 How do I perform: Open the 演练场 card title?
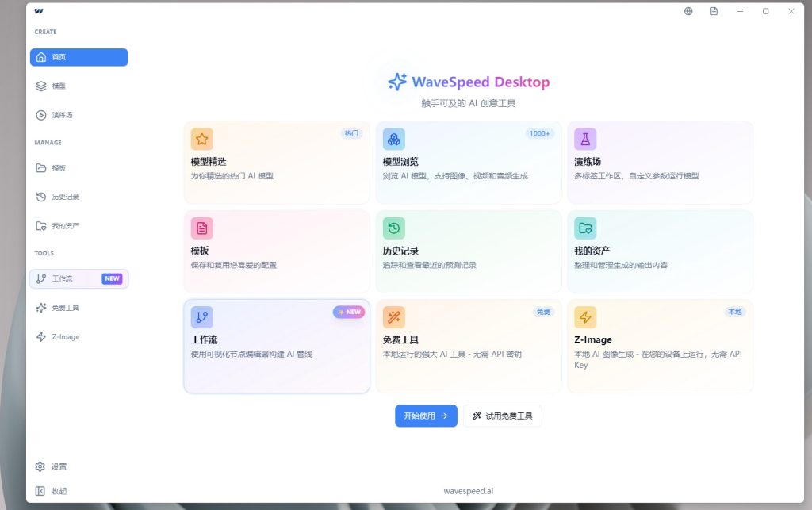[x=588, y=162]
